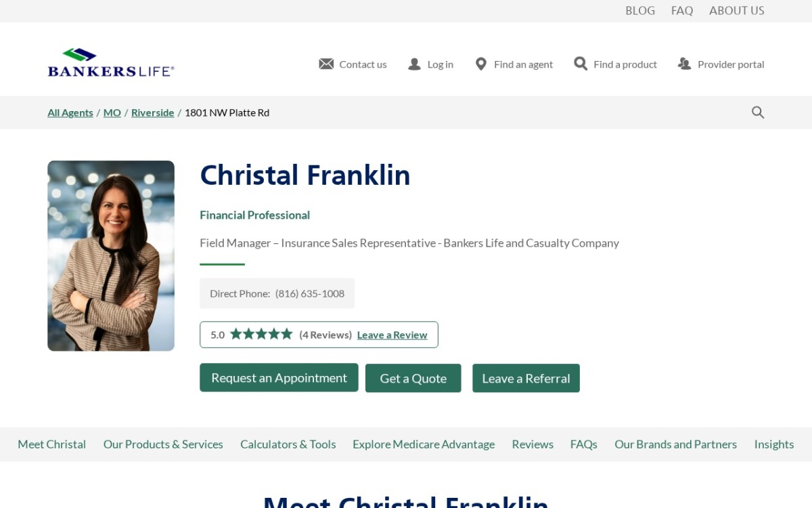Click the envelope icon beside Contact us
This screenshot has width=812, height=508.
click(326, 64)
